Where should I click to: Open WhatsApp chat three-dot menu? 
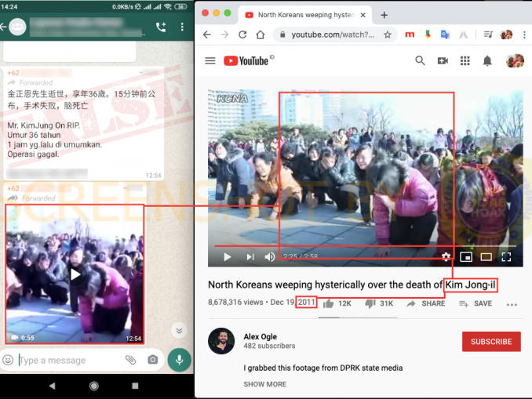point(182,27)
